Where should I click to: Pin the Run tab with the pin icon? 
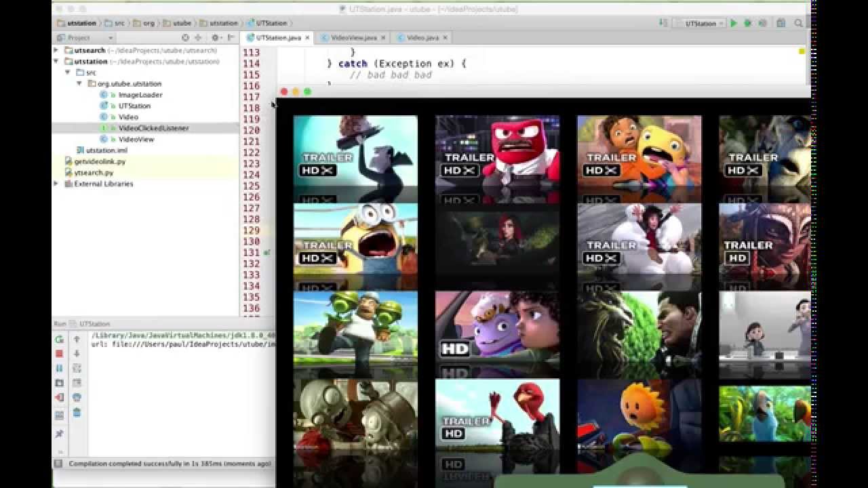59,434
